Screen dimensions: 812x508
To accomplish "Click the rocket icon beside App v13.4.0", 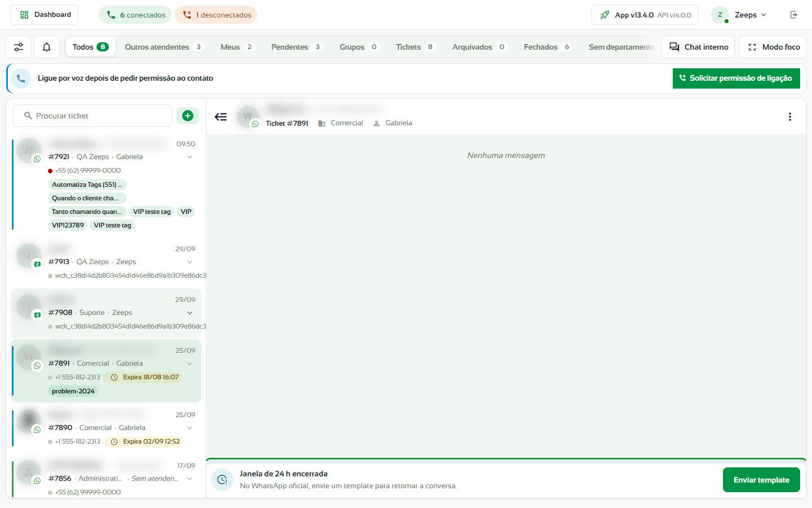I will coord(604,15).
